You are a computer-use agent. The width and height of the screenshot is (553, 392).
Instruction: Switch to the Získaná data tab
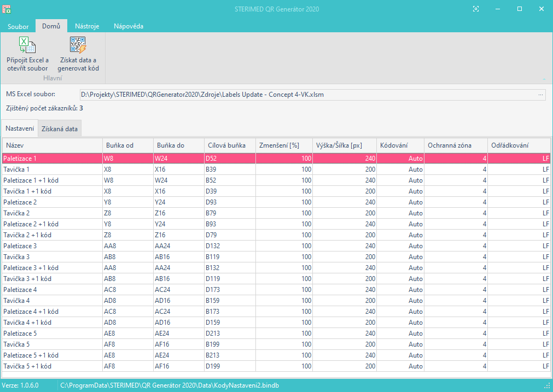point(60,129)
